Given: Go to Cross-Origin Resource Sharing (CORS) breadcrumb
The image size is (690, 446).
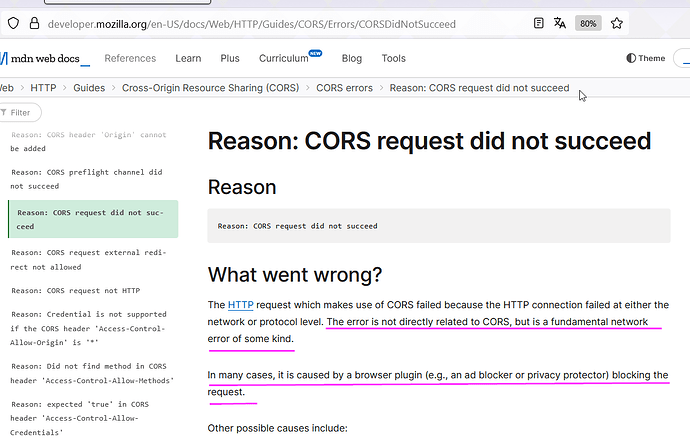Looking at the screenshot, I should click(x=209, y=88).
